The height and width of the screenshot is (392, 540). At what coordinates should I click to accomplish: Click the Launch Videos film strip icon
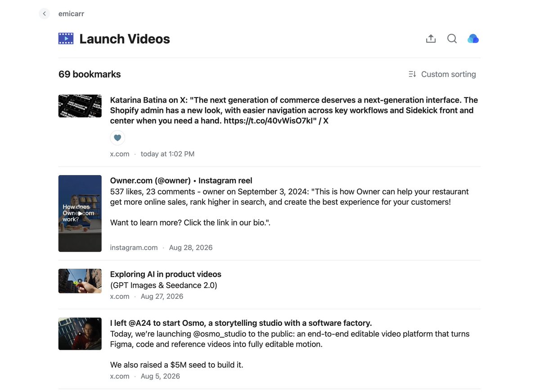coord(66,39)
